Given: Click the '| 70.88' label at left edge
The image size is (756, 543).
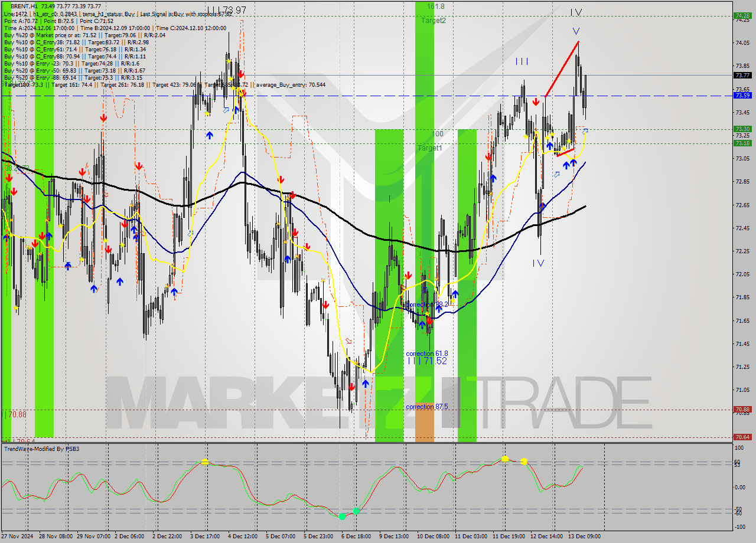Looking at the screenshot, I should (15, 414).
